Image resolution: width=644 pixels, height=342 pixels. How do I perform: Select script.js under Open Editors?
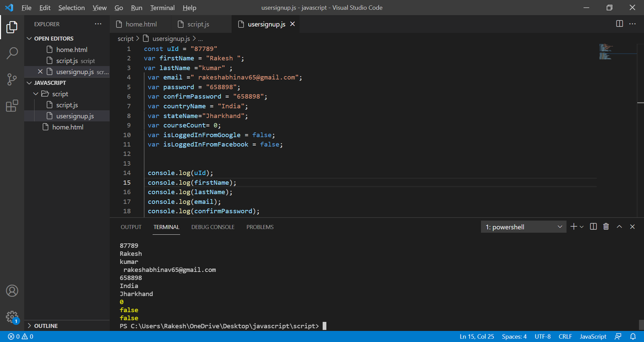point(67,61)
